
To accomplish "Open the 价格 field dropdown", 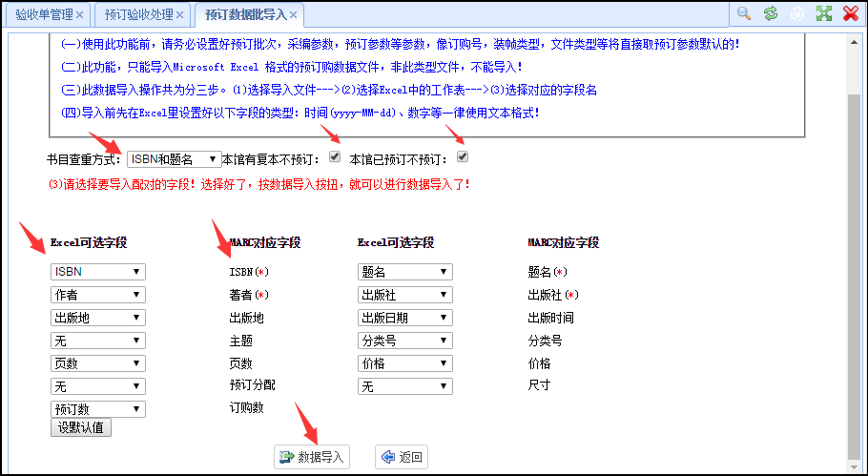I will pos(405,363).
